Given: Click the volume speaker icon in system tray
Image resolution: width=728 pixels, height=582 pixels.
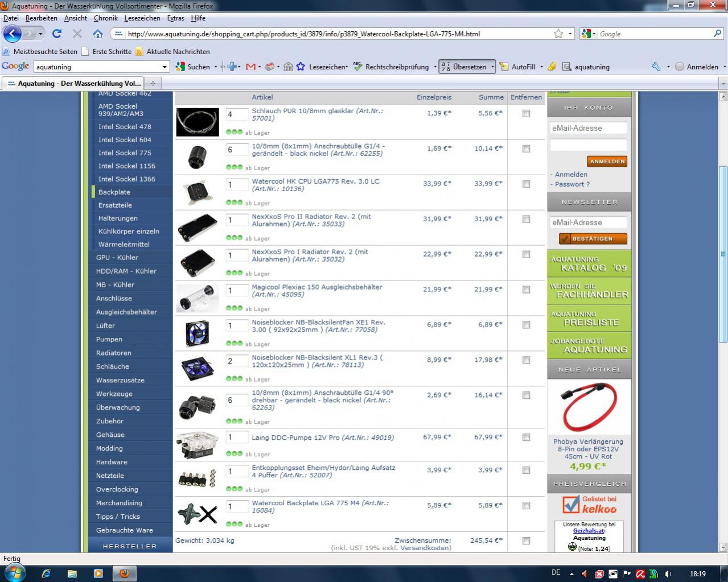Looking at the screenshot, I should (668, 574).
